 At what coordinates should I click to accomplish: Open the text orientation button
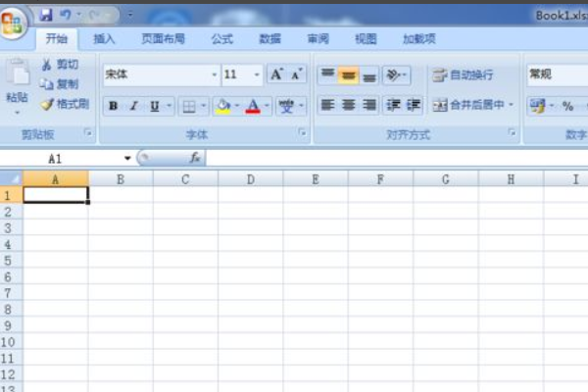coord(396,75)
